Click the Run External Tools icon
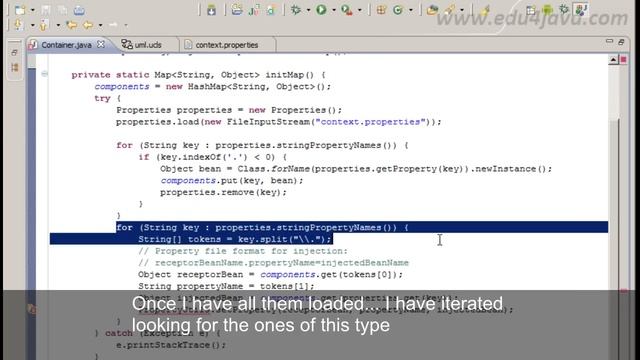 tap(347, 10)
